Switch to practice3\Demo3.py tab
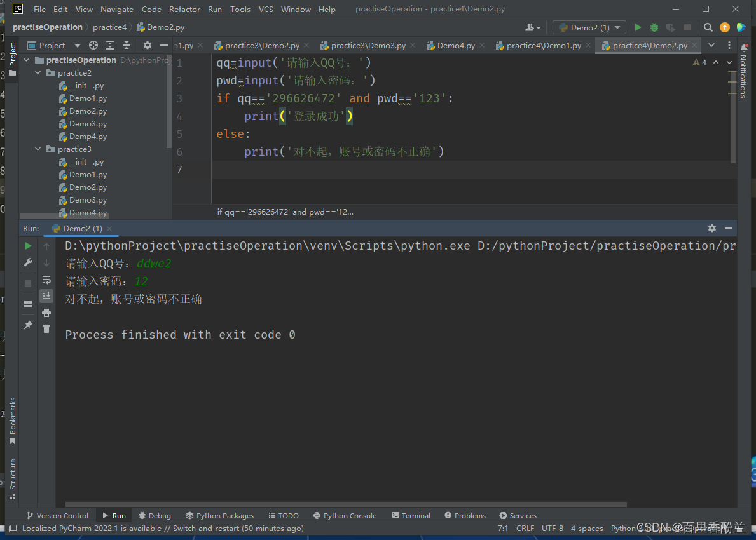This screenshot has width=756, height=540. tap(368, 45)
